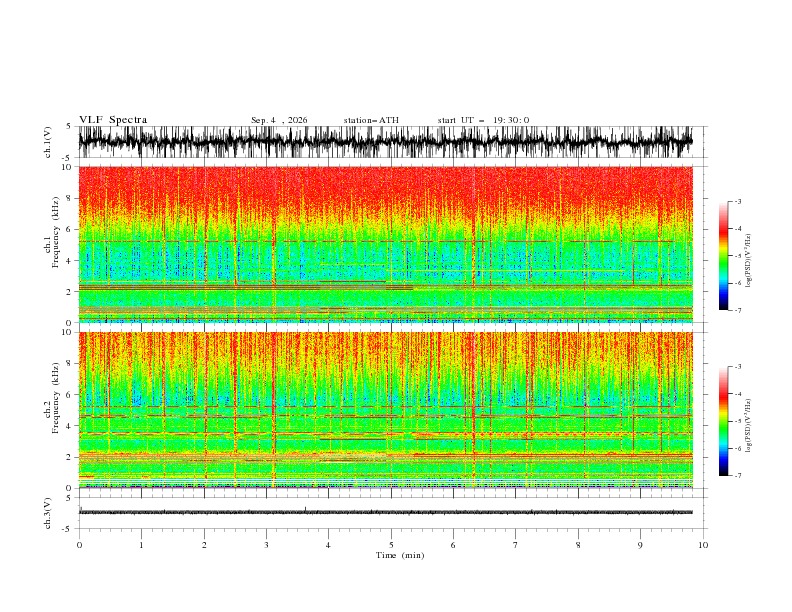
Task: Click the ch.1(V) waveform axis label
Action: (x=48, y=142)
